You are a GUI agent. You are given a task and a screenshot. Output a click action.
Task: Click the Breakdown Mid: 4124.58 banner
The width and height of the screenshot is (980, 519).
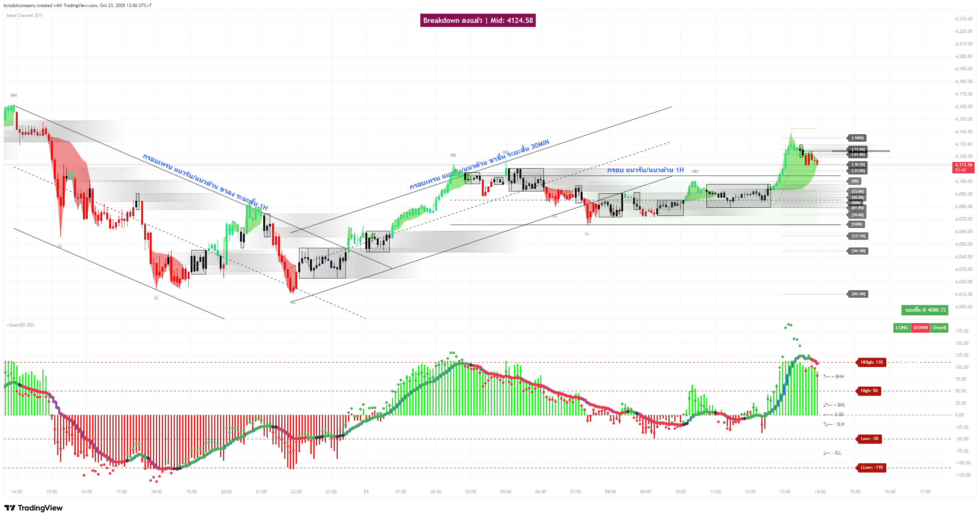478,20
